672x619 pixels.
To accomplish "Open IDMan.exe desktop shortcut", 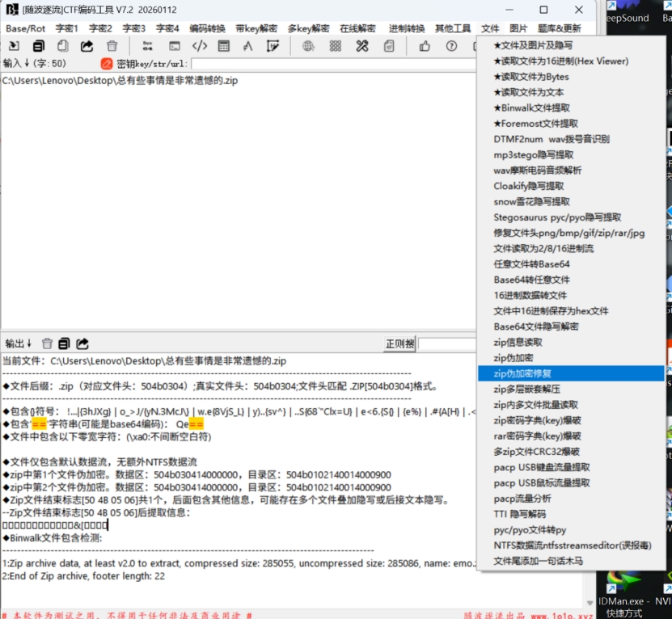I will coord(623,596).
